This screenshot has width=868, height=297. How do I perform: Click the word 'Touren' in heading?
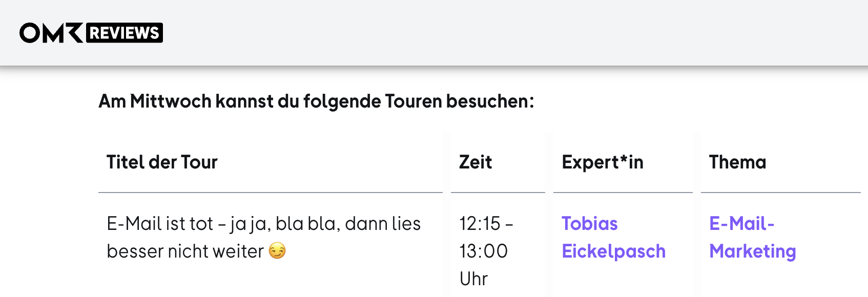(414, 101)
